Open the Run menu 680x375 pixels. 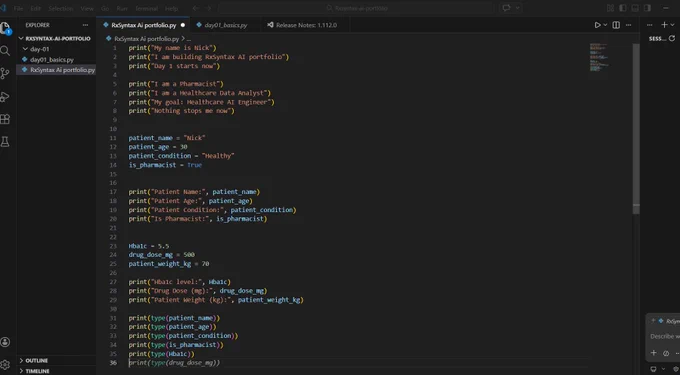pos(122,8)
